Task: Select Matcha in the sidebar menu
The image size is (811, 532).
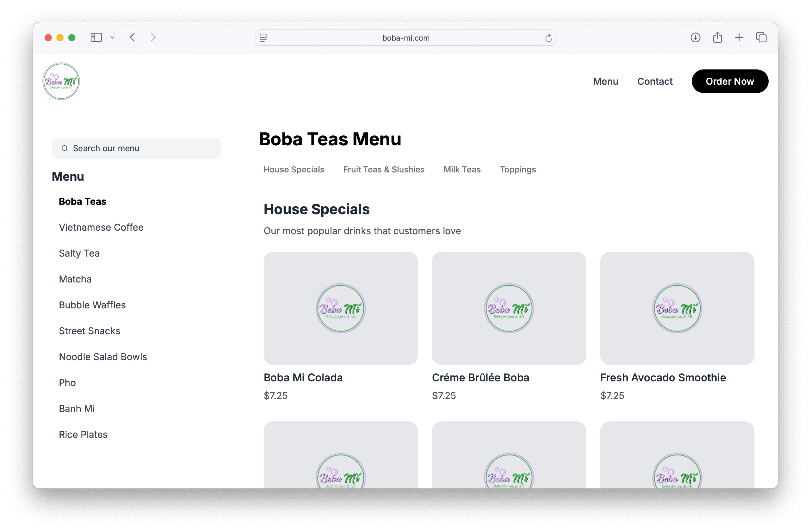Action: pos(75,279)
